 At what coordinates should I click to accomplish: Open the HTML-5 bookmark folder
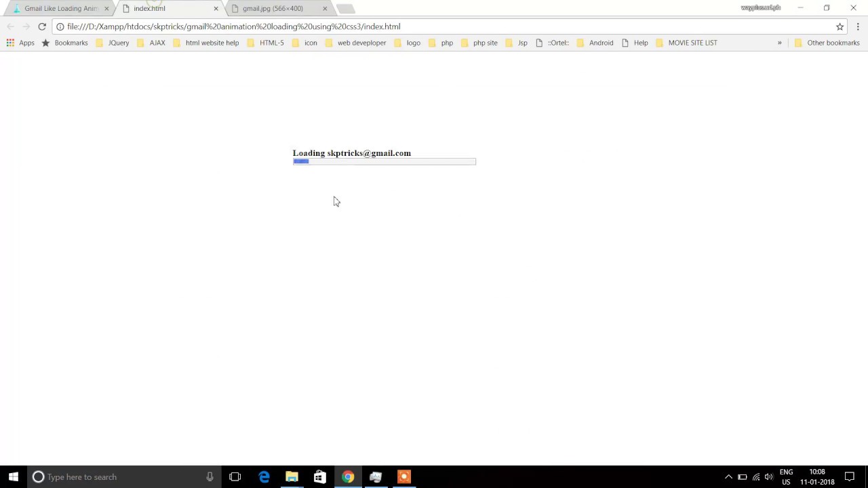266,43
